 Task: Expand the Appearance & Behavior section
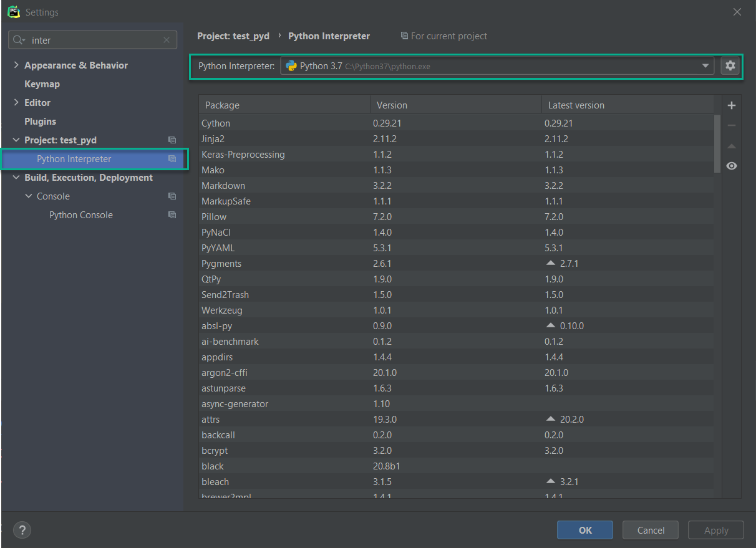pyautogui.click(x=16, y=65)
